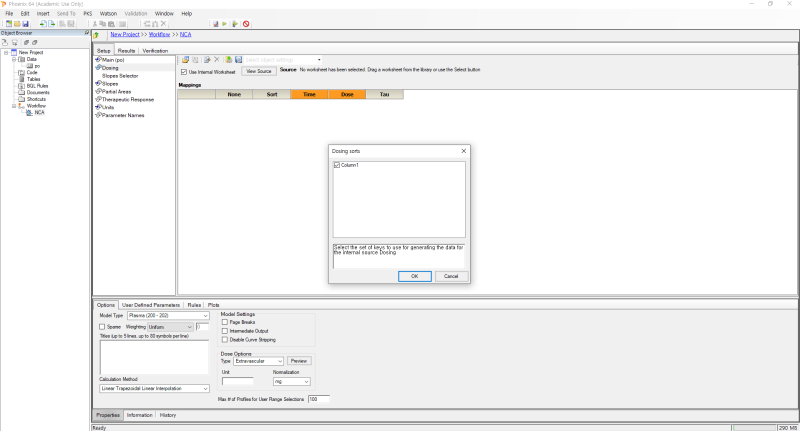Click the Dose Options Preview button
Image resolution: width=800 pixels, height=431 pixels.
click(299, 361)
